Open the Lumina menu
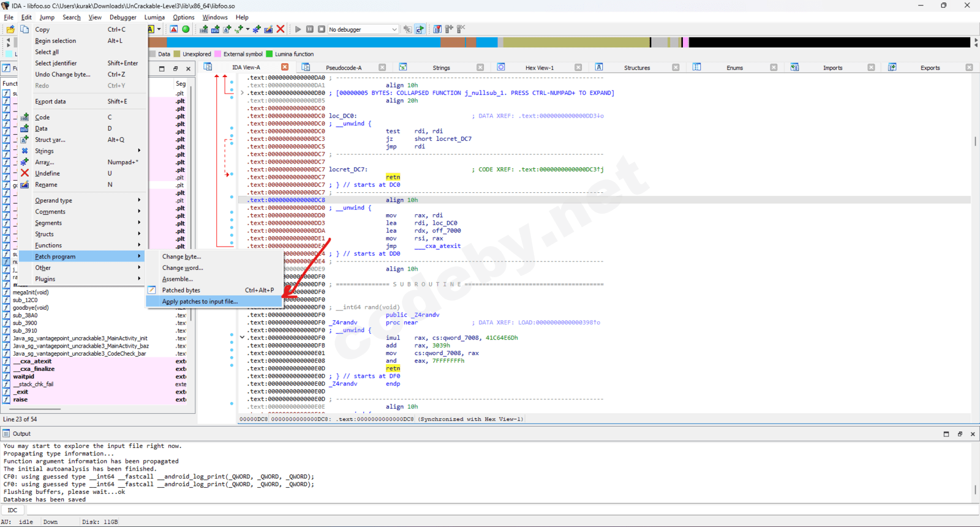 coord(154,17)
